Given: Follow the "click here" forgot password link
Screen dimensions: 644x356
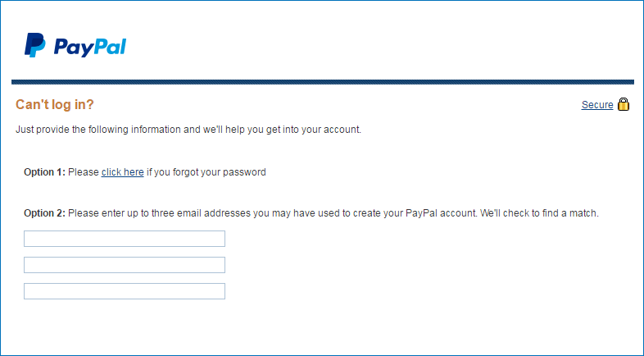Looking at the screenshot, I should tap(122, 171).
